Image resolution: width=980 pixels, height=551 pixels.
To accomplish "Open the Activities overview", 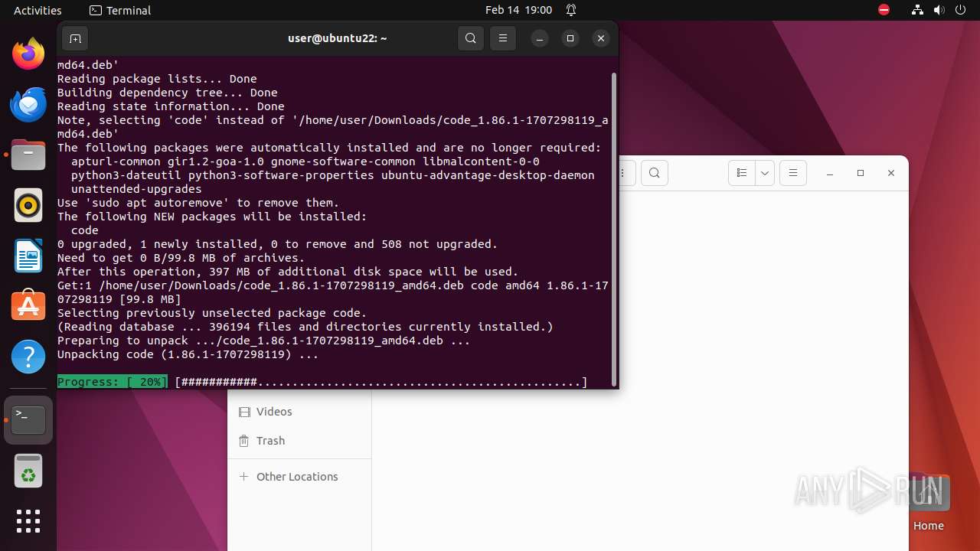I will 38,10.
